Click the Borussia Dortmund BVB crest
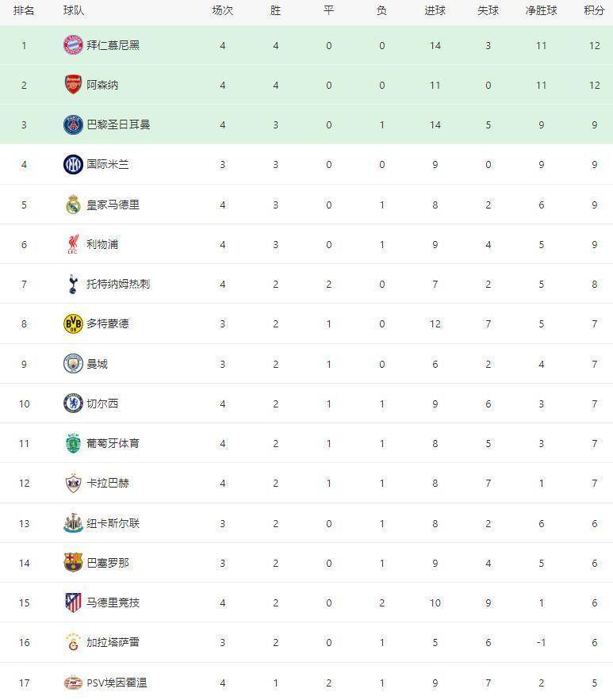Image resolution: width=613 pixels, height=700 pixels. [73, 323]
